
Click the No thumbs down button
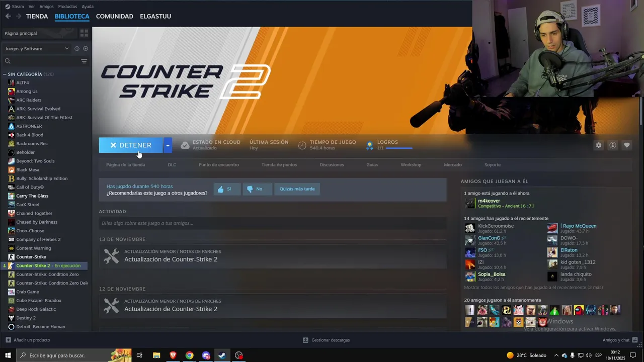[x=257, y=189]
